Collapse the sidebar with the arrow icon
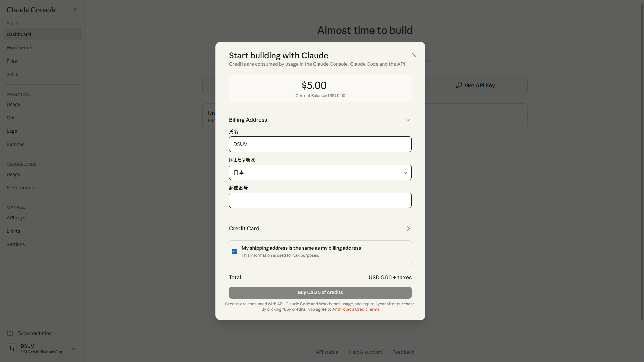This screenshot has height=362, width=644. pos(76,10)
